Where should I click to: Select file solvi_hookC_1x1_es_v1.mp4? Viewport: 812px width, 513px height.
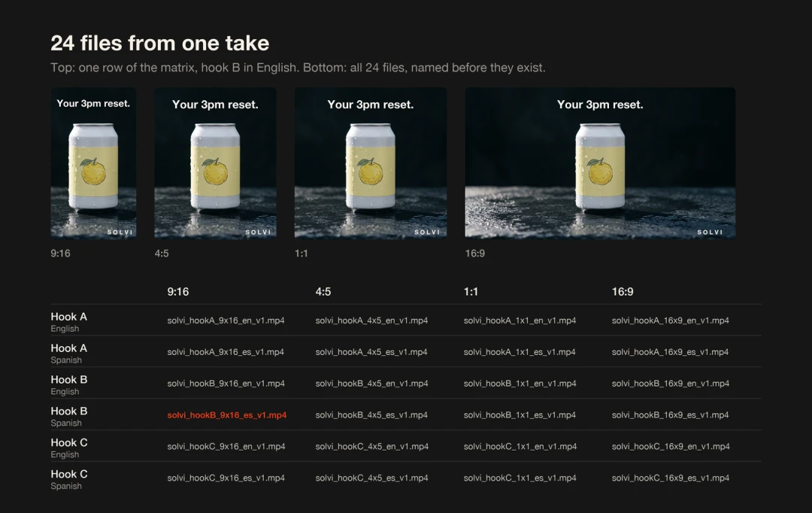(520, 478)
